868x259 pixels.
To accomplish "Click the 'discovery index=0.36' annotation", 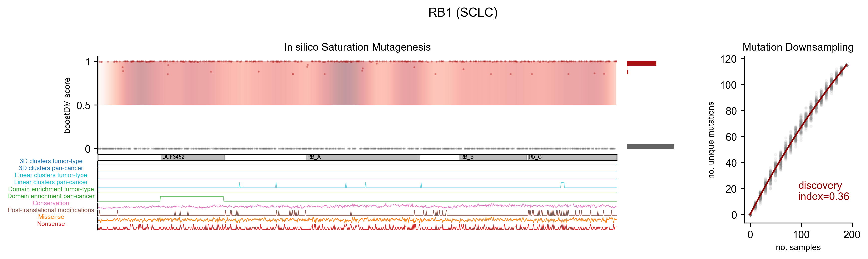I will 823,191.
